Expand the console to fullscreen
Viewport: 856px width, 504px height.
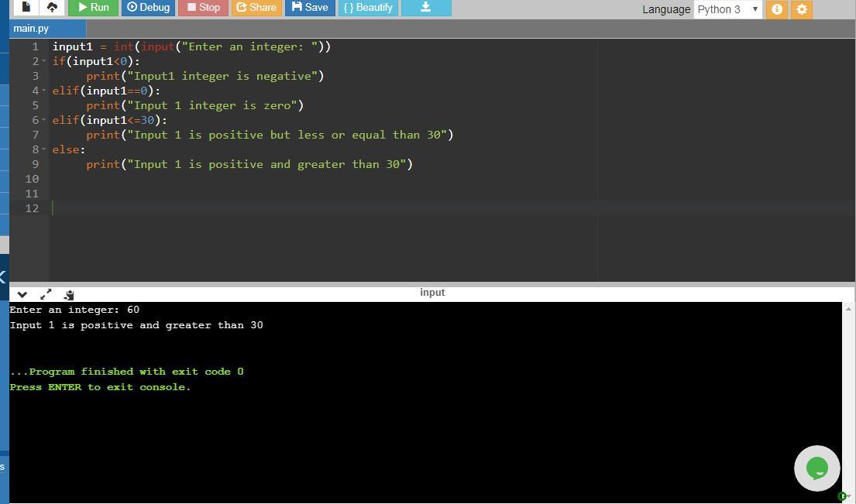(x=46, y=294)
